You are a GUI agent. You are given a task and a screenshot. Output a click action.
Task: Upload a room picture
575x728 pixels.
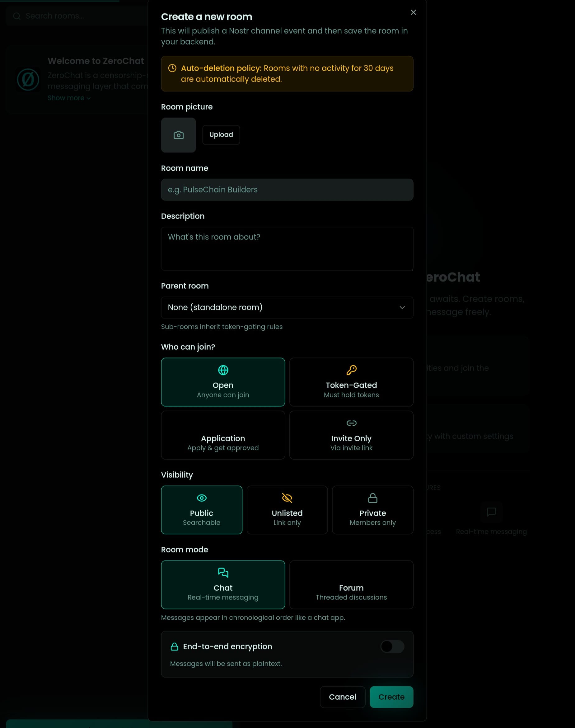coord(221,135)
